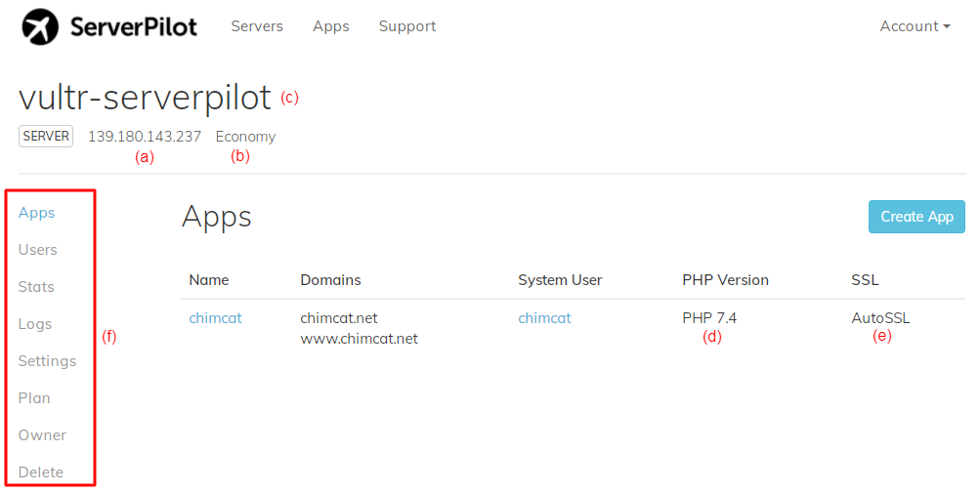Open Stats in the sidebar
The height and width of the screenshot is (493, 980).
(x=36, y=287)
